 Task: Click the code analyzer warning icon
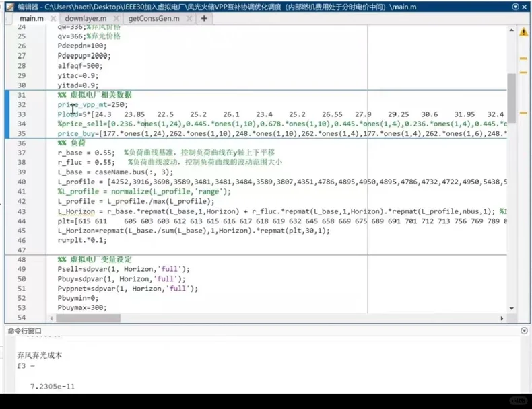[523, 32]
